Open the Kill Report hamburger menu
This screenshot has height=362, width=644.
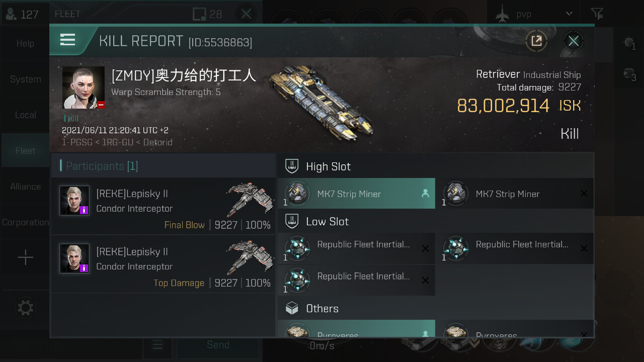67,40
